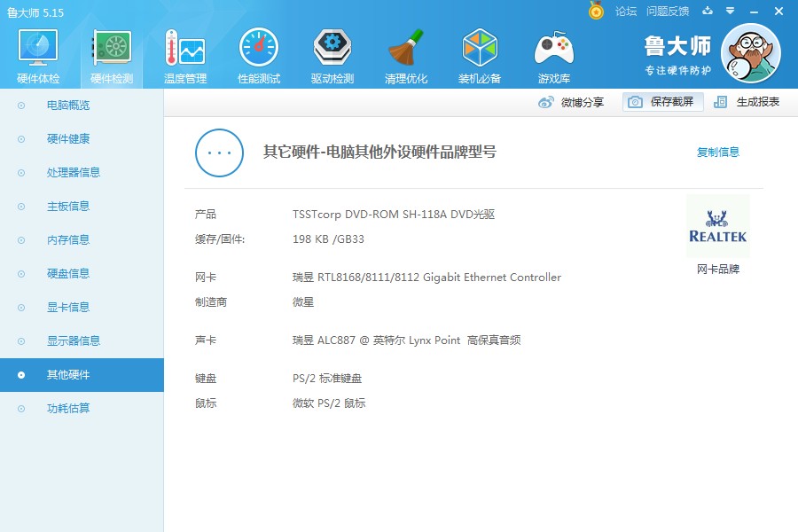798x532 pixels.
Task: Close the 鲁大师 window
Action: click(778, 12)
